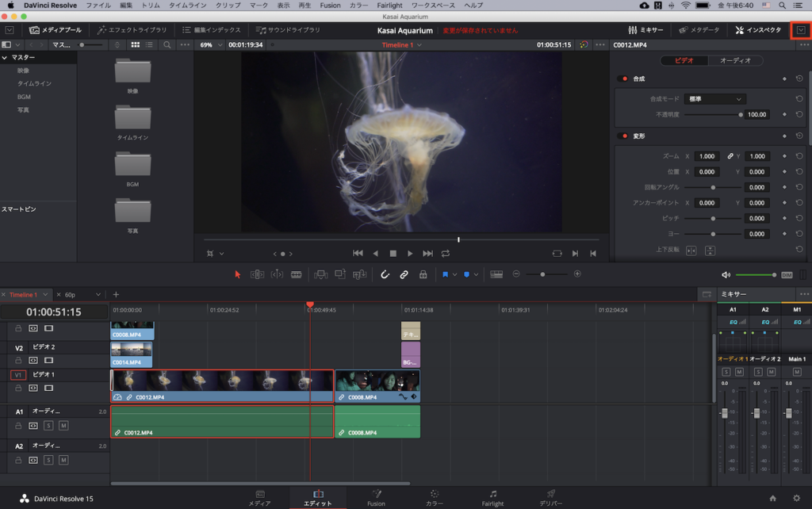The height and width of the screenshot is (509, 812).
Task: Reset the 合成 section with its reset icon
Action: pyautogui.click(x=799, y=79)
